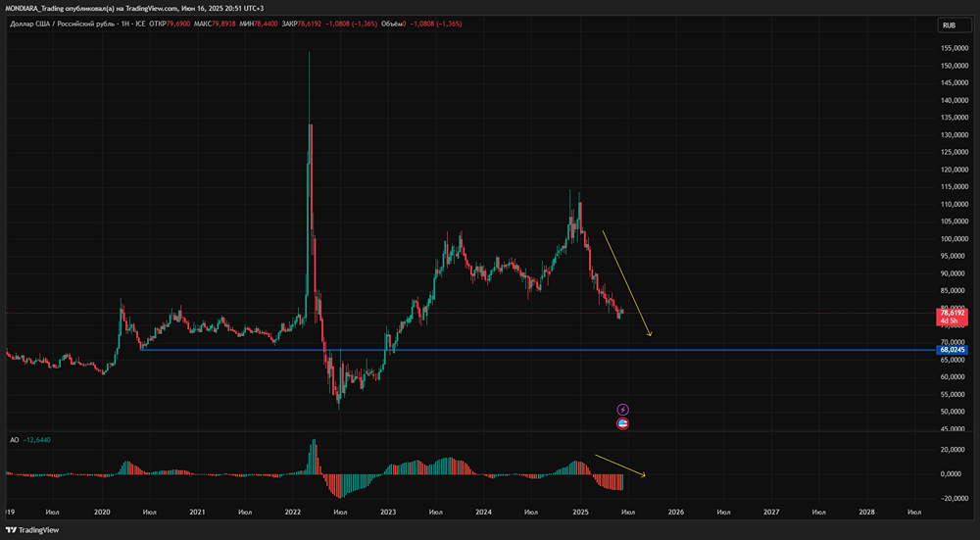Click the publisher line 'MONDIARA_Trading опубликовал(а)'
The image size is (980, 540).
pos(60,6)
